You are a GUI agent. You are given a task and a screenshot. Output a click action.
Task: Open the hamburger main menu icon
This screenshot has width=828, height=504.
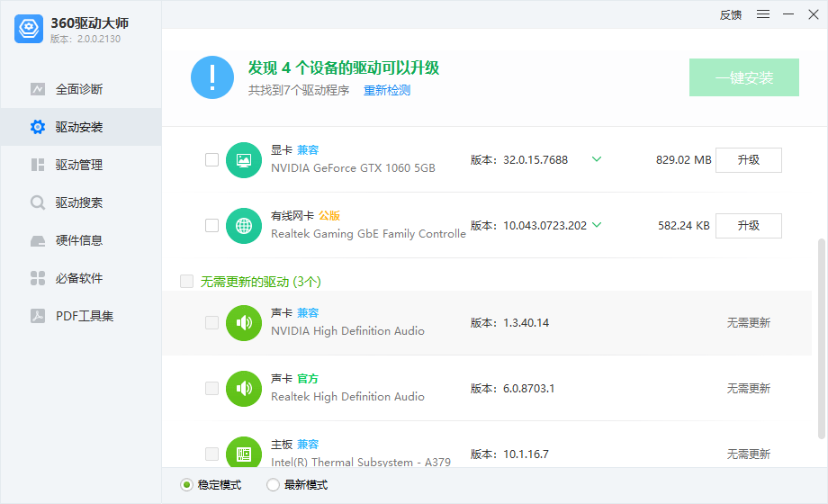(x=763, y=14)
